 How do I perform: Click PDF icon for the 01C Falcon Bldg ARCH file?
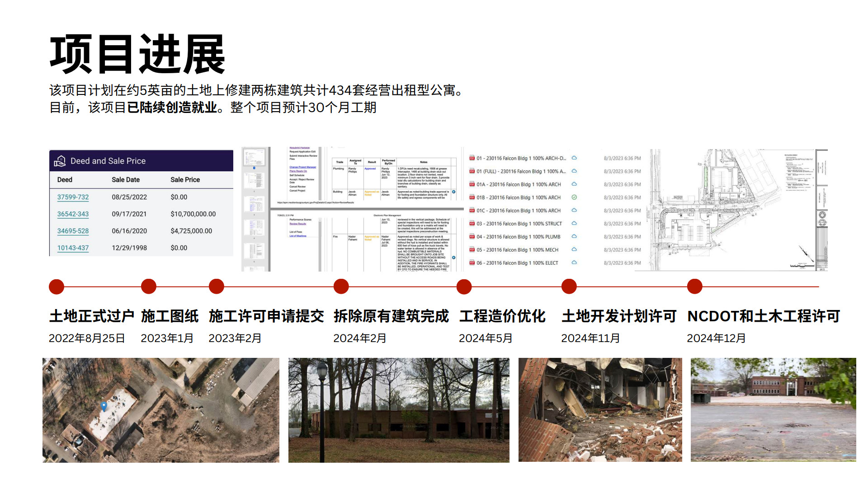[x=472, y=211]
